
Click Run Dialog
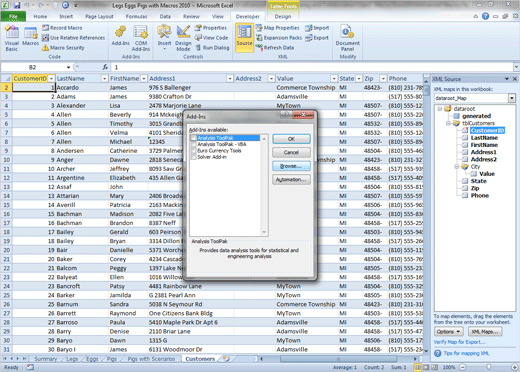click(212, 48)
